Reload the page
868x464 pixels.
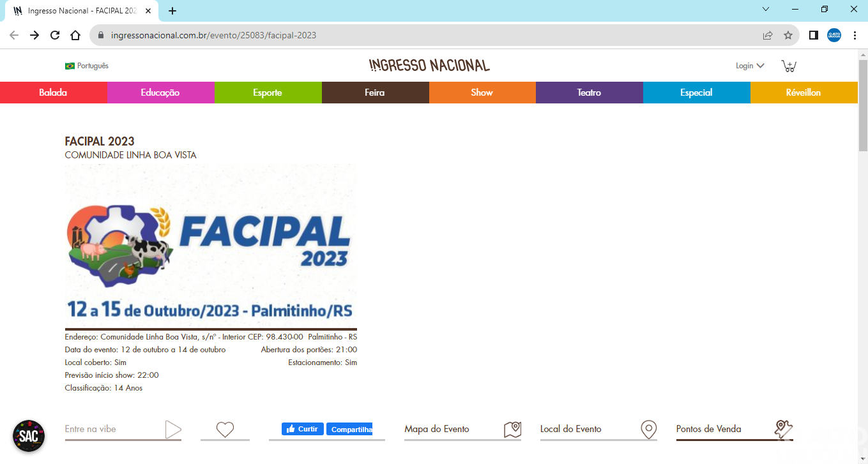(55, 35)
